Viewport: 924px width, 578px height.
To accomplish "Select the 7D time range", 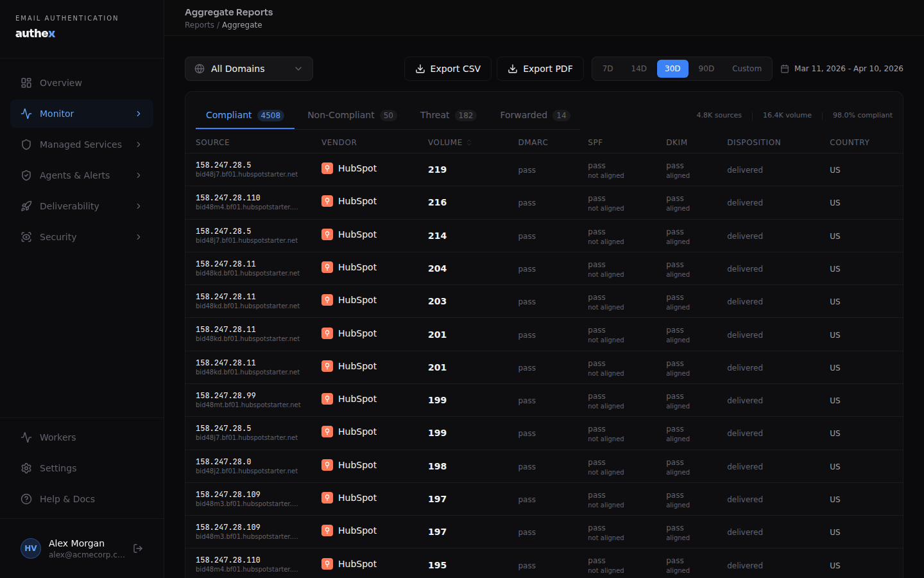I will [x=608, y=69].
